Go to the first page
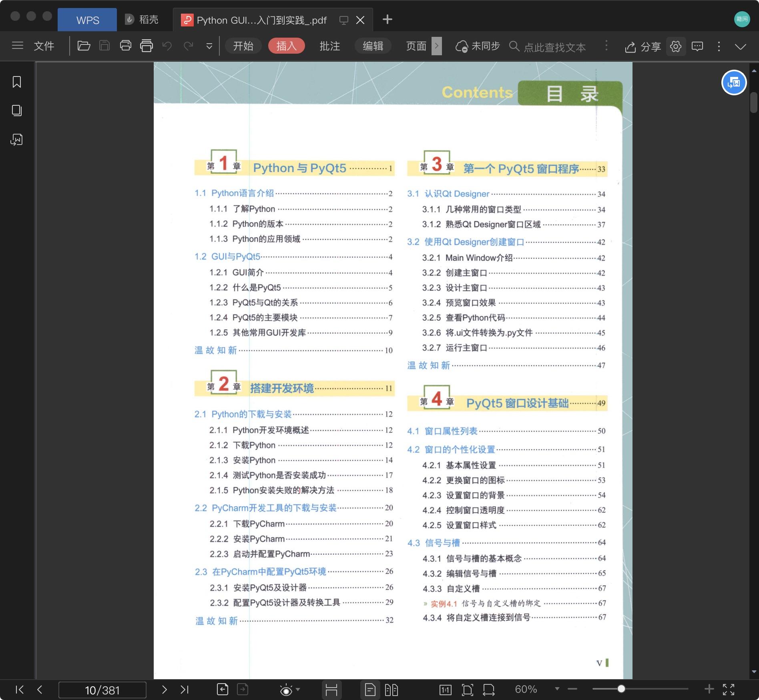The width and height of the screenshot is (759, 700). point(19,690)
